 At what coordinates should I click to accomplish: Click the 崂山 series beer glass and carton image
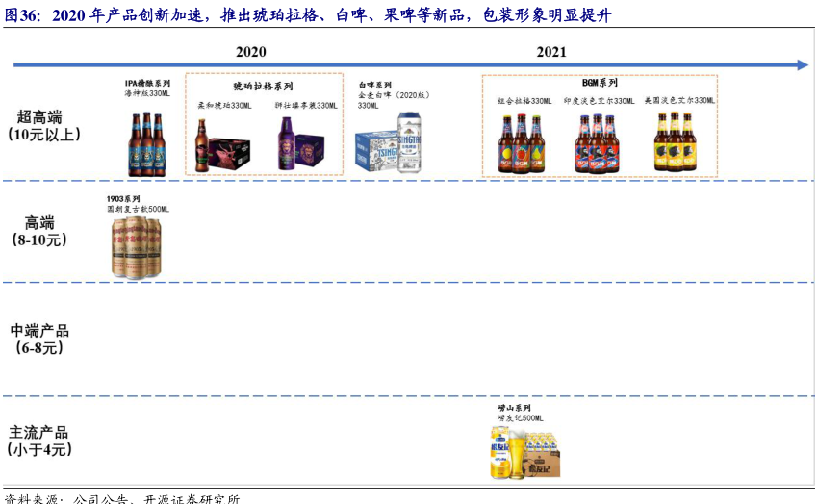525,452
